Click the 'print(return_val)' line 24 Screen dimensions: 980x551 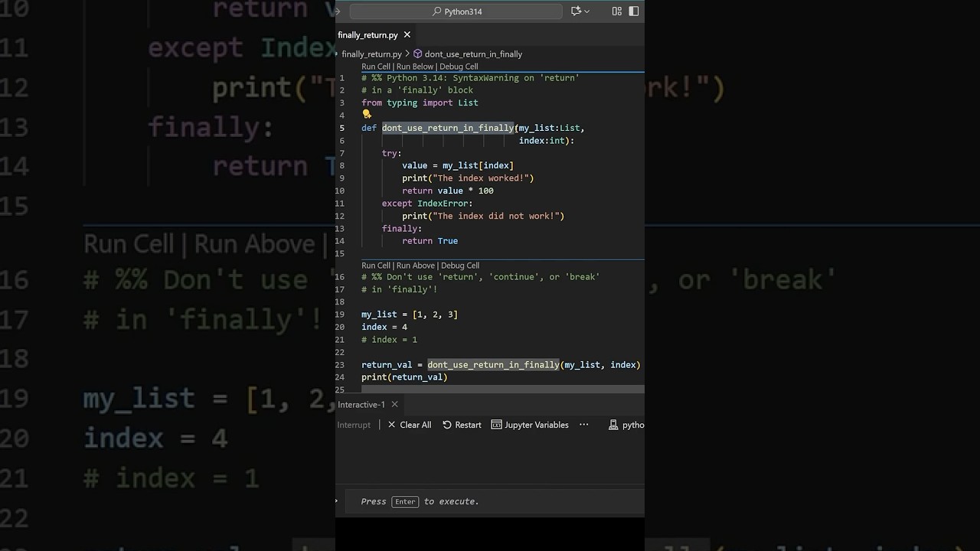point(404,377)
